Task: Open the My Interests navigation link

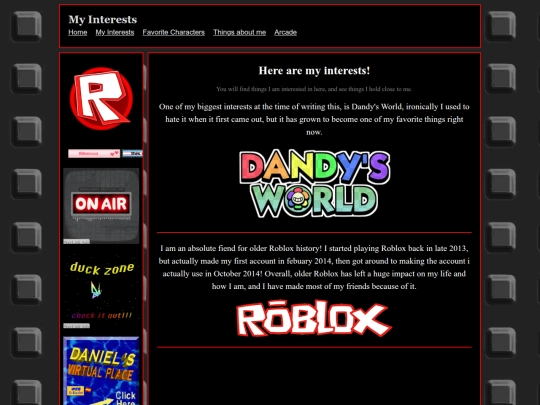Action: click(115, 32)
